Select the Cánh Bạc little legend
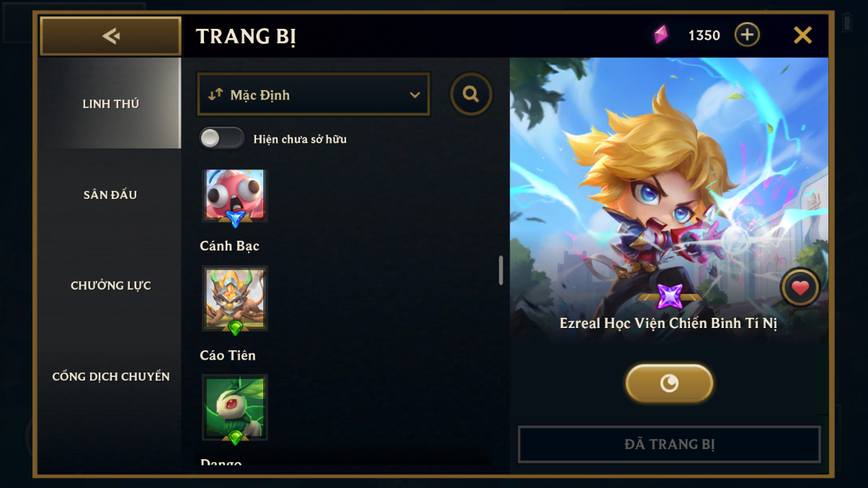The height and width of the screenshot is (488, 868). [235, 195]
